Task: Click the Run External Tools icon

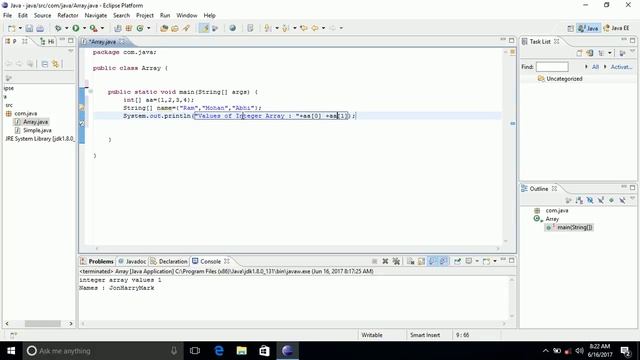Action: pos(94,28)
